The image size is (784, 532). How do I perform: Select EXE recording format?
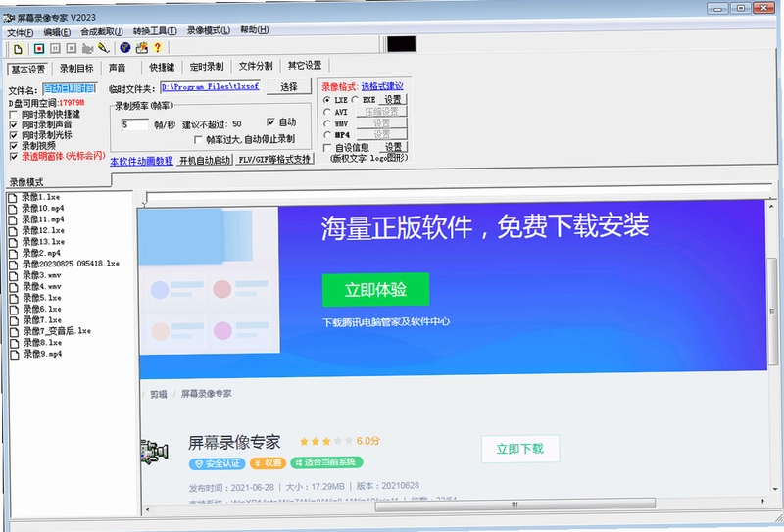355,100
